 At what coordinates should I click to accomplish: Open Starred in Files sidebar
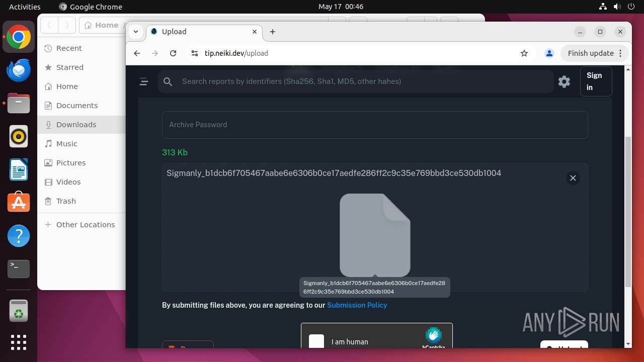[81, 67]
